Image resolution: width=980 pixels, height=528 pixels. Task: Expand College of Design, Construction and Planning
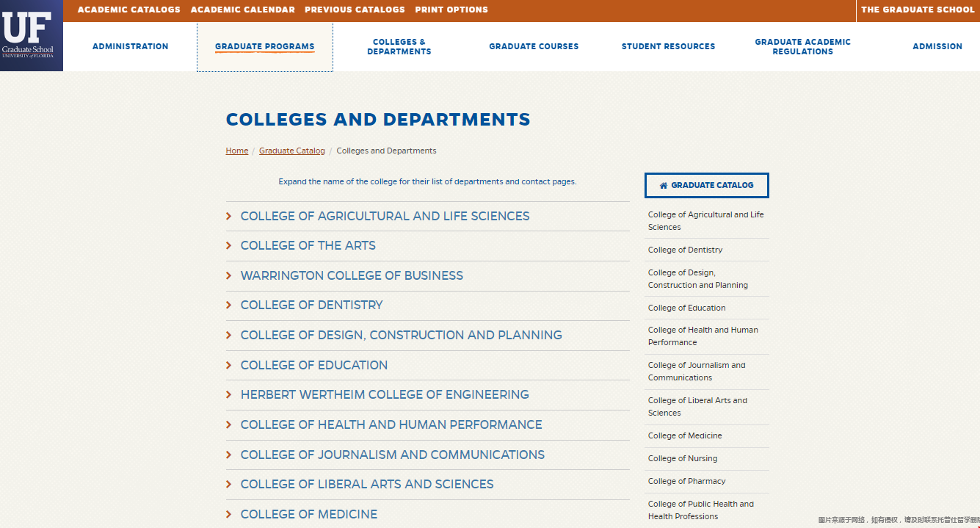[427, 335]
